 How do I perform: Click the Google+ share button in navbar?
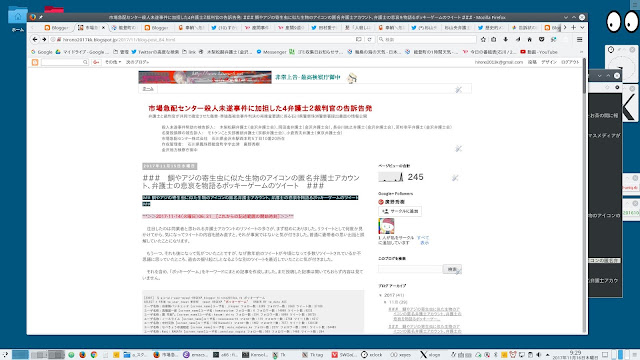pyautogui.click(x=96, y=62)
